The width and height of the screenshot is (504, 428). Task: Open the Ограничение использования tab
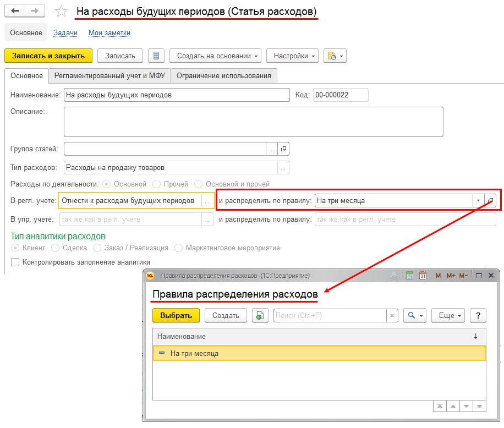tap(224, 75)
